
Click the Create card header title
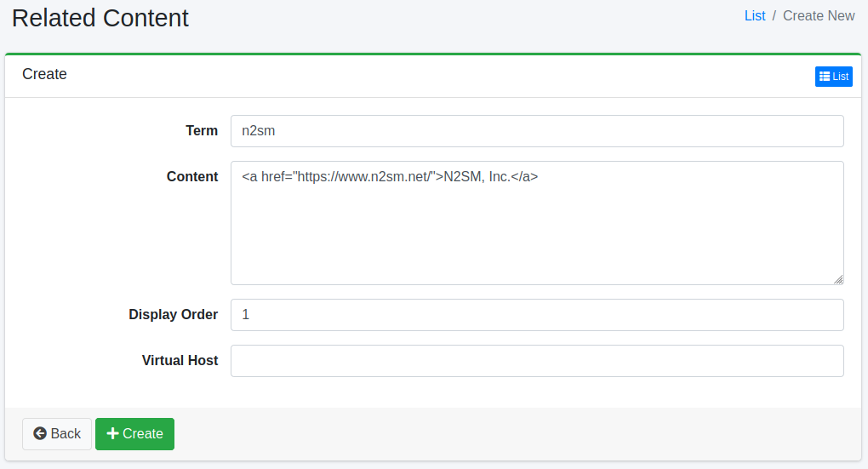coord(44,75)
